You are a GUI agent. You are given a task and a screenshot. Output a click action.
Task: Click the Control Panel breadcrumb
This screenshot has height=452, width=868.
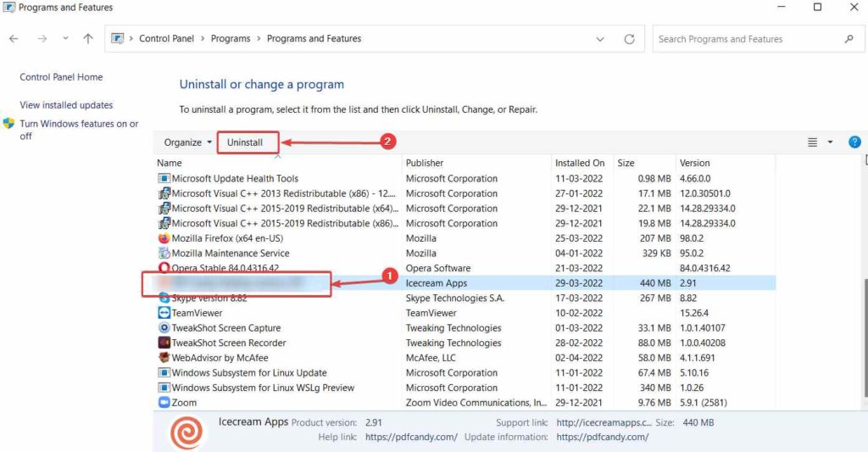point(167,38)
